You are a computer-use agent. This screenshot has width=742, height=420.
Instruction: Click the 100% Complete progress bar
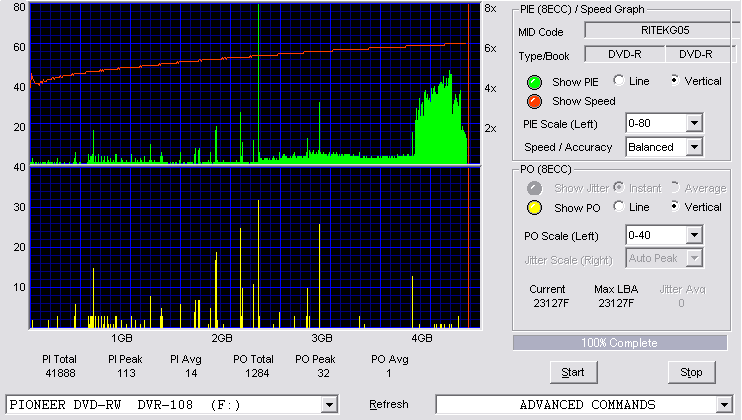(x=620, y=343)
